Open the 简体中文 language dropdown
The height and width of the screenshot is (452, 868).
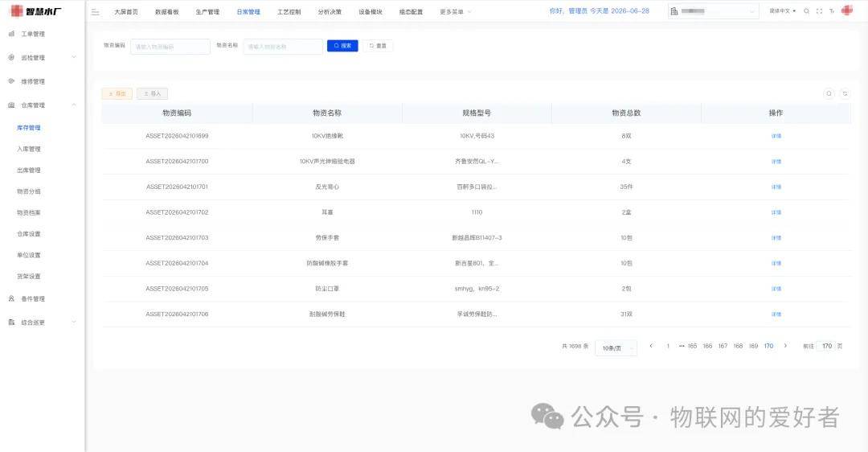click(782, 11)
